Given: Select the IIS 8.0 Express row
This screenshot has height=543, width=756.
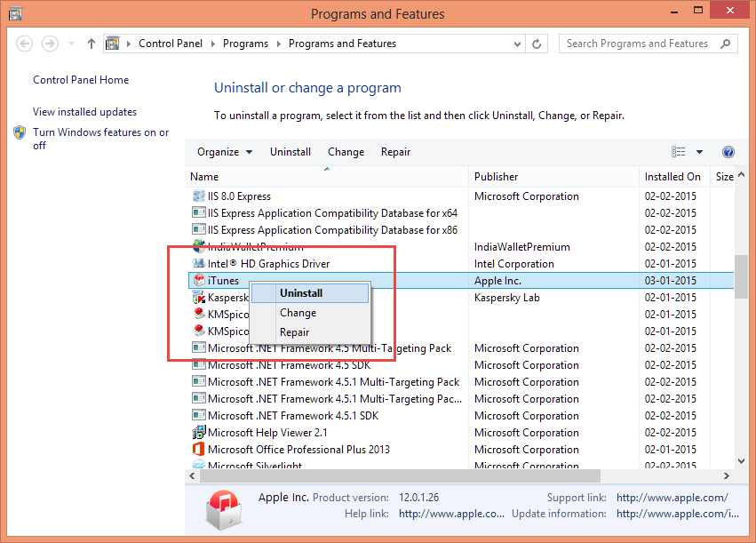Looking at the screenshot, I should click(461, 196).
